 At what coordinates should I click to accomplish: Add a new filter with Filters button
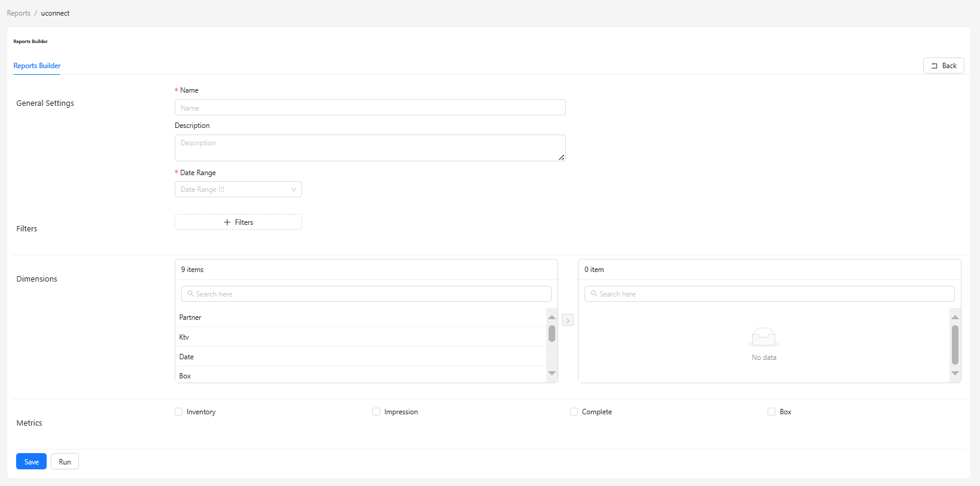pos(238,222)
